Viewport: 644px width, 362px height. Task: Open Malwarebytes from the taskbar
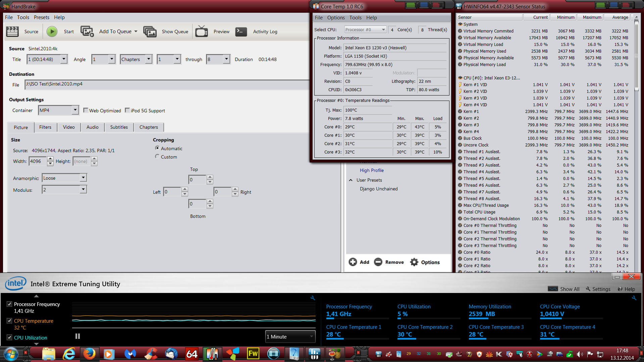pos(130,354)
